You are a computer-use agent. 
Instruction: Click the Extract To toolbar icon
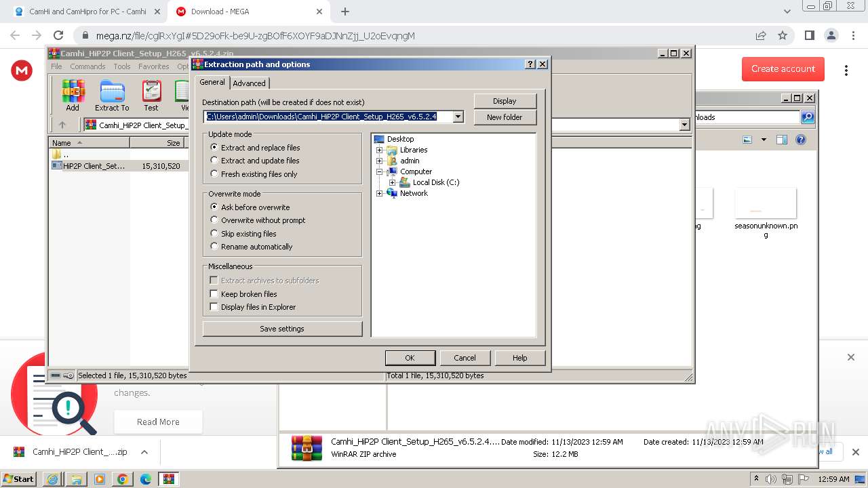point(112,96)
